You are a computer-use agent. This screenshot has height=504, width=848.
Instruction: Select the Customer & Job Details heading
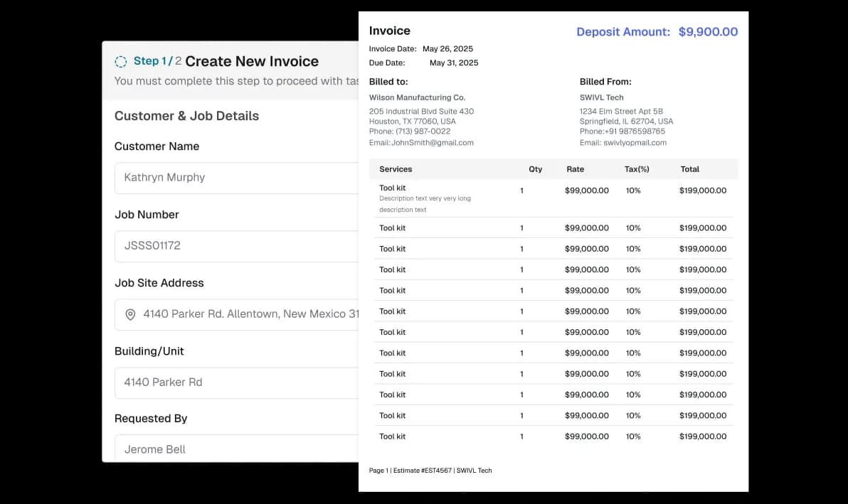186,116
